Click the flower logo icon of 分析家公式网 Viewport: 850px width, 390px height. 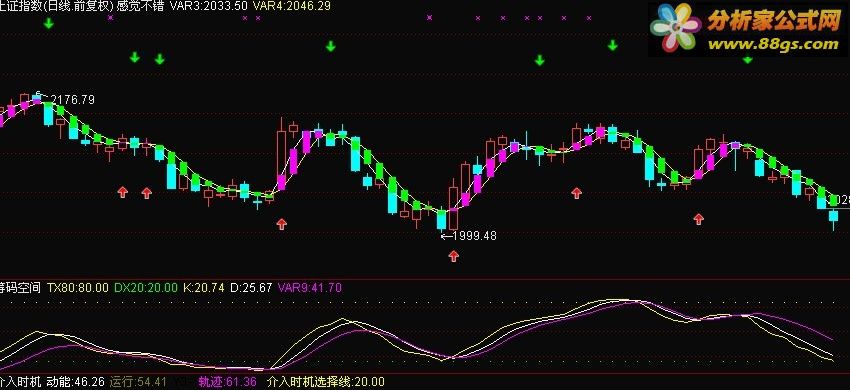pyautogui.click(x=675, y=28)
